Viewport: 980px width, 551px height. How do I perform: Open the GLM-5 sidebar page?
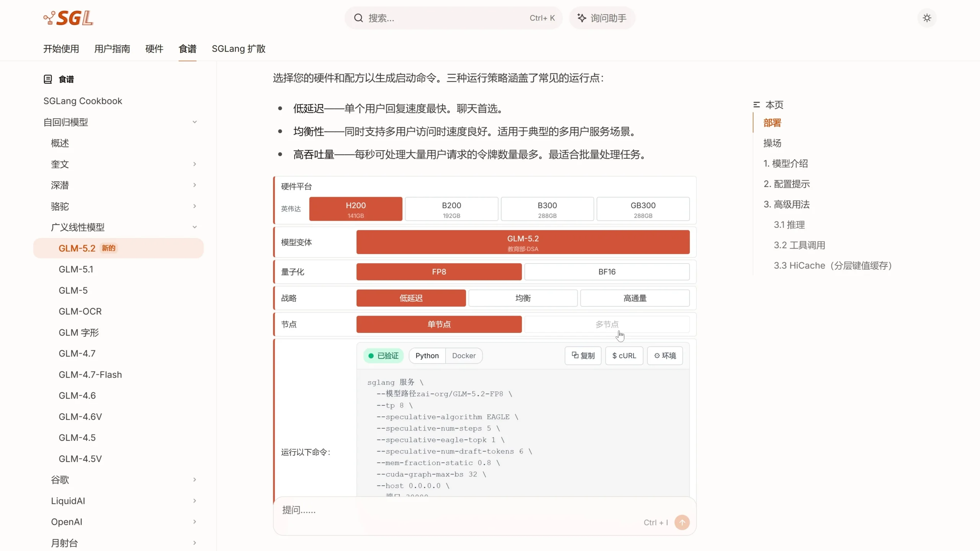point(73,290)
